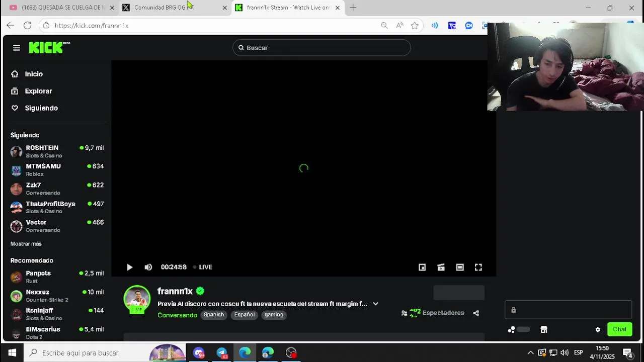Open Panpots recommended channel
The image size is (644, 362).
click(x=57, y=277)
